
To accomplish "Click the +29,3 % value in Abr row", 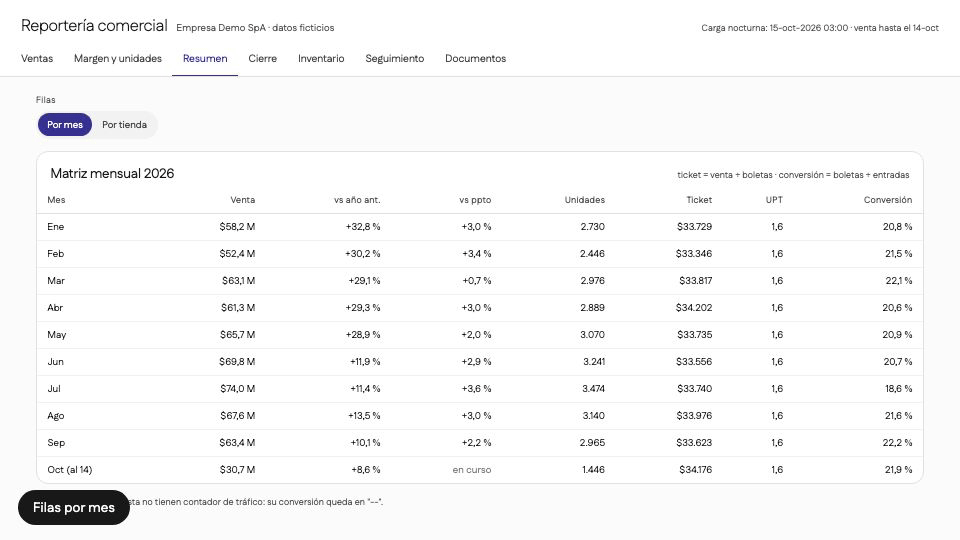I will [363, 307].
